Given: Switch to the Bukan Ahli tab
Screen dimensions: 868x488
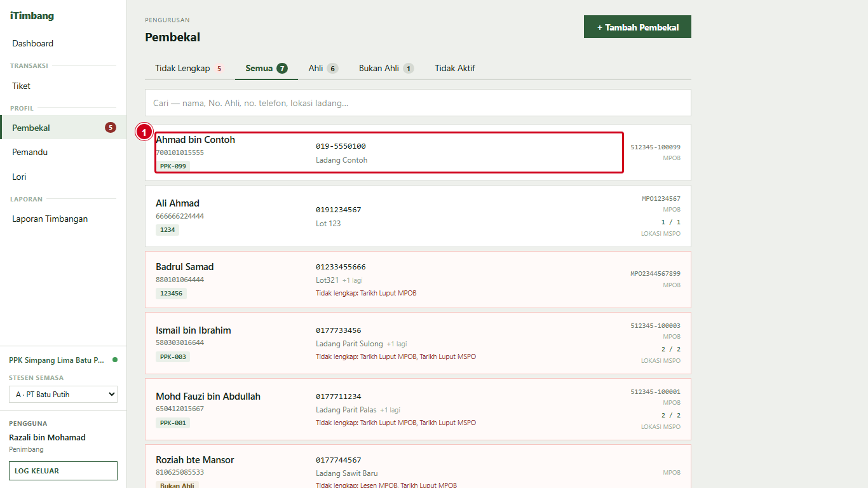Looking at the screenshot, I should [386, 68].
